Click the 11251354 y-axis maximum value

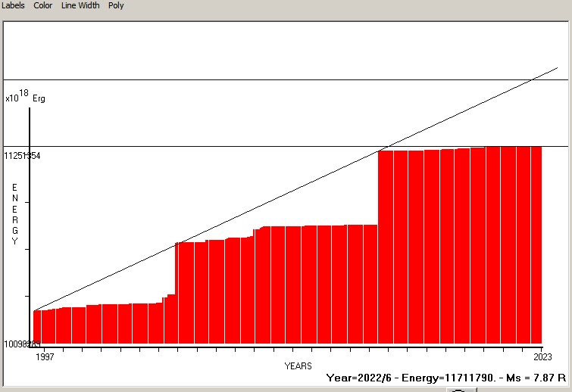click(x=22, y=156)
